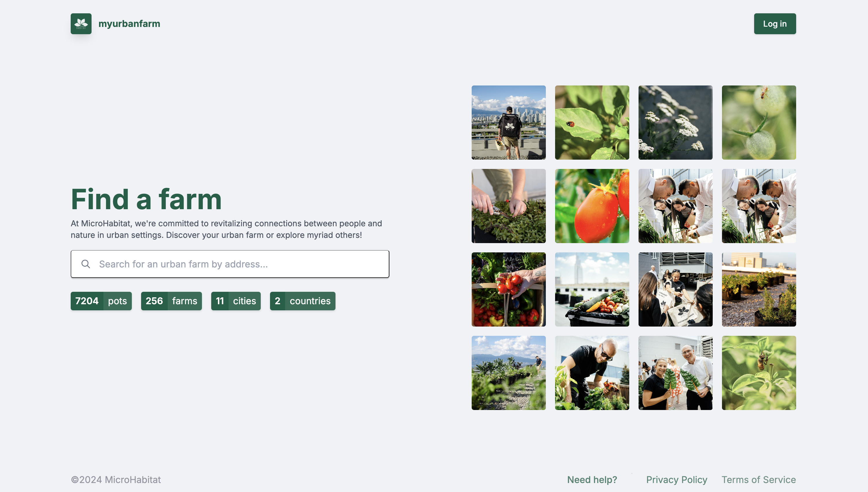Click the Privacy Policy footer link
868x492 pixels.
676,480
